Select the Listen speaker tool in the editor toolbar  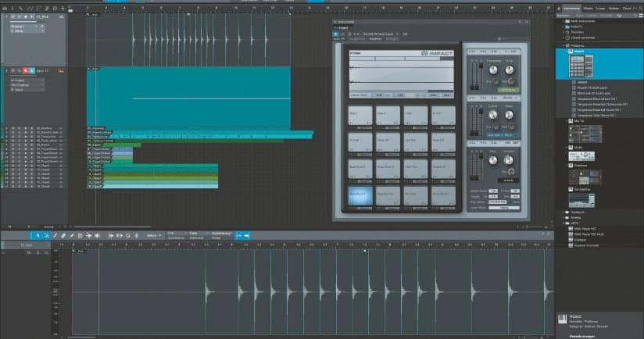tap(98, 236)
